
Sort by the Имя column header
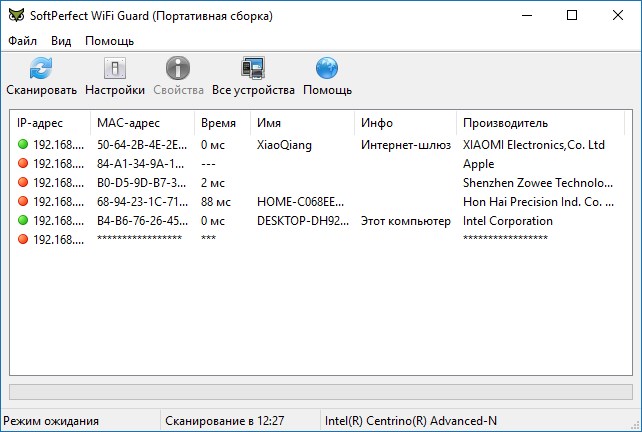[302, 123]
